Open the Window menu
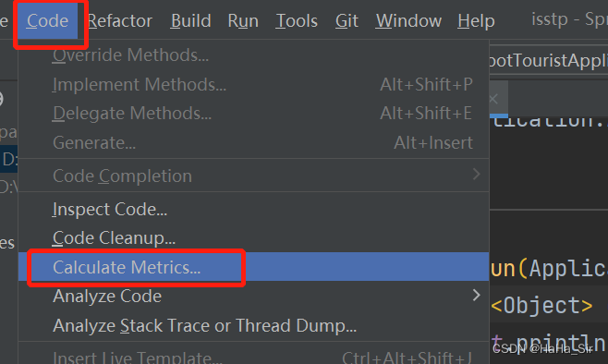 coord(408,21)
